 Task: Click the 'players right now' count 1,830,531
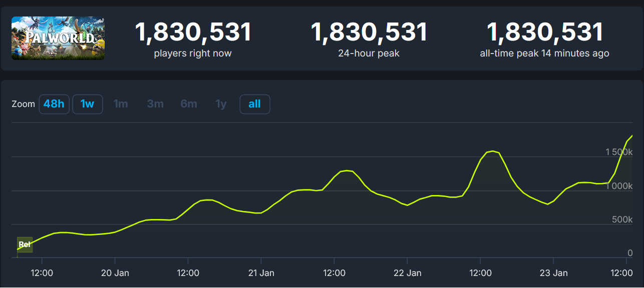(193, 32)
